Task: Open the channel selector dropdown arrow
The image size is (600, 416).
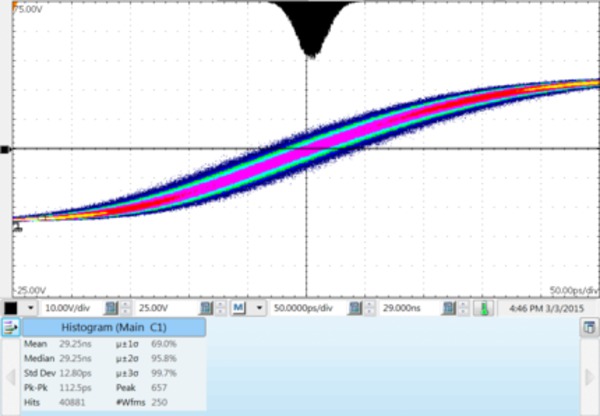Action: coord(32,307)
